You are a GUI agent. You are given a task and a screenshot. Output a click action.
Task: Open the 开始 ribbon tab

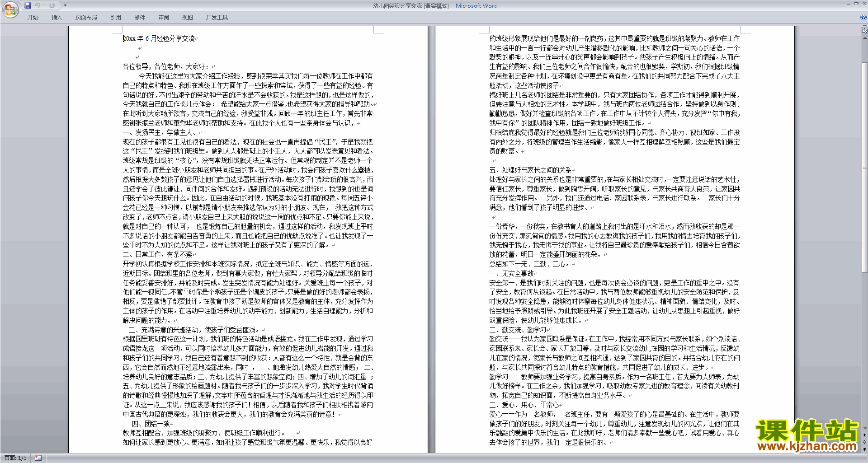33,17
